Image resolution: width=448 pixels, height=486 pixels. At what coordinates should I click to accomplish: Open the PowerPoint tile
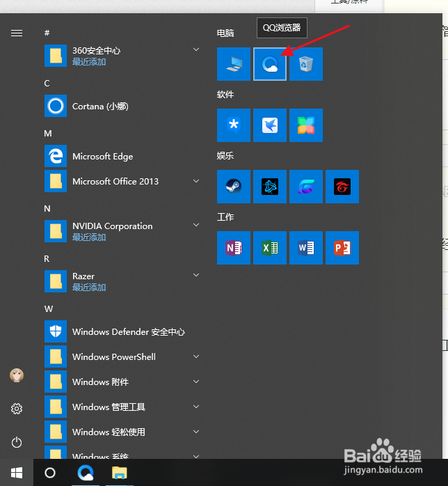tap(342, 248)
